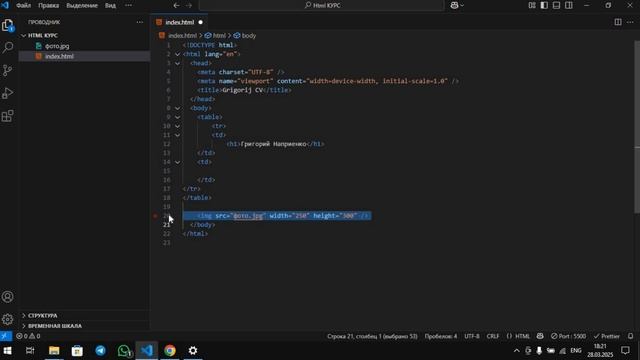Screen dimensions: 640x360
Task: Collapse the HTML КУРС folder
Action: (x=43, y=36)
